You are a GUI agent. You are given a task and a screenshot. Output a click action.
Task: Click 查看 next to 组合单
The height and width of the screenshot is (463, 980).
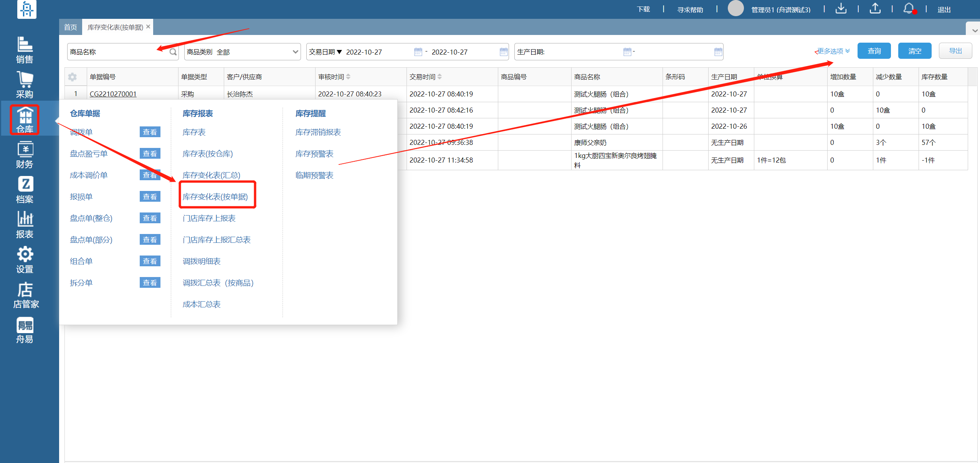coord(150,261)
